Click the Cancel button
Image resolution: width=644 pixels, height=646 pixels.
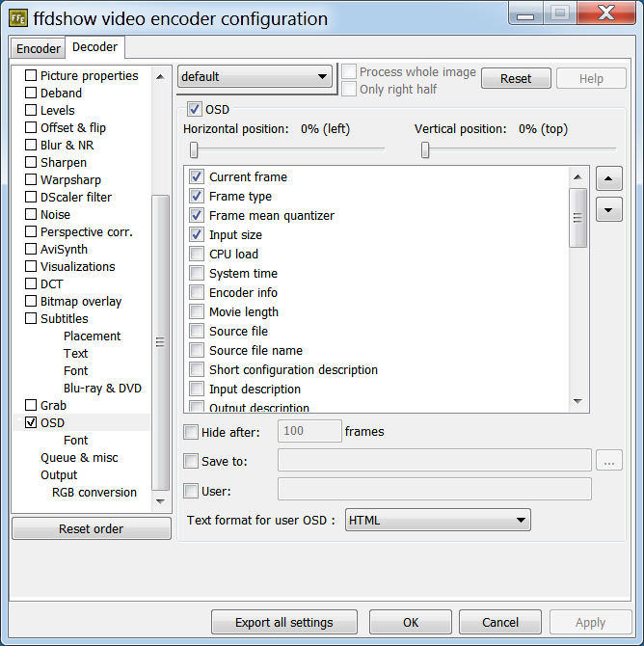[500, 622]
